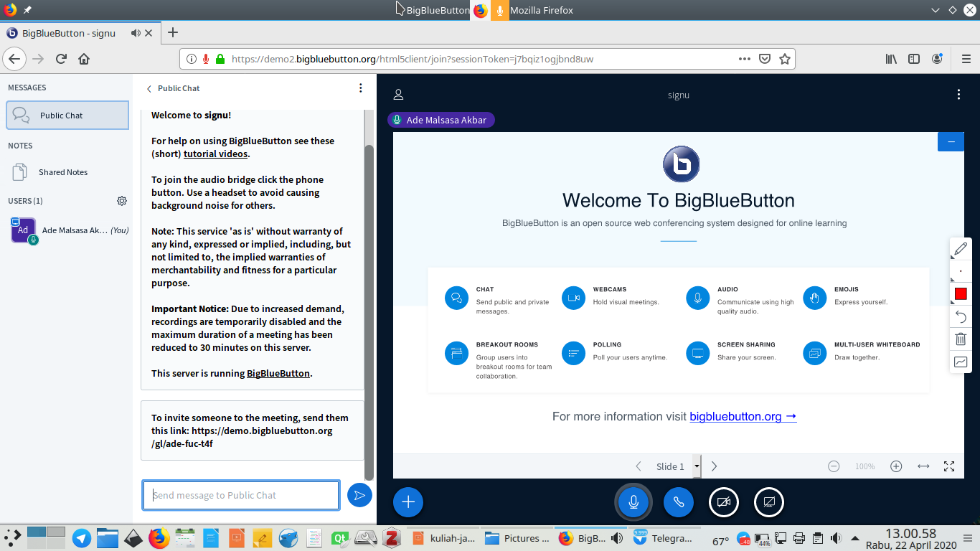This screenshot has height=551, width=980.
Task: Visit the bigbluebutton.org link
Action: [x=736, y=416]
